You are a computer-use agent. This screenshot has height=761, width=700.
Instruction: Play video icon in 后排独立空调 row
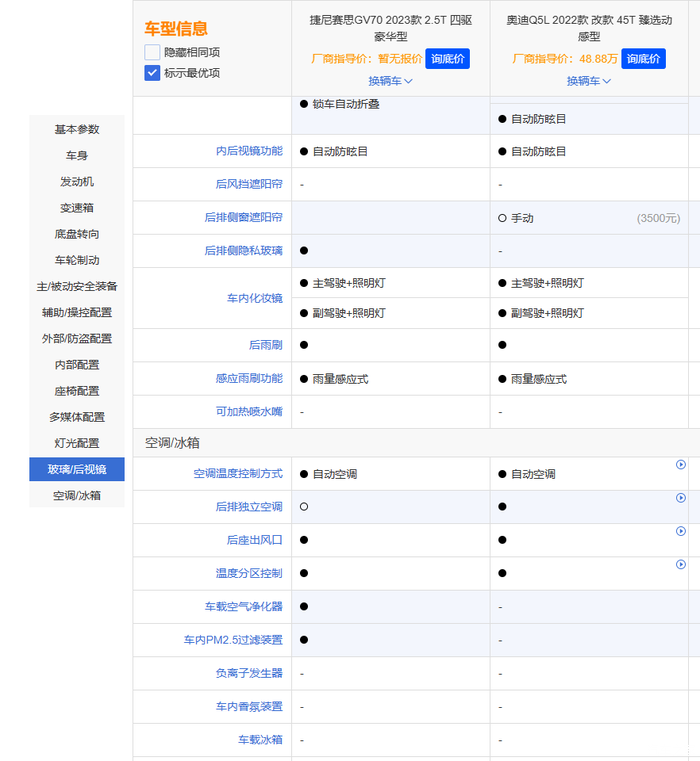click(x=681, y=498)
